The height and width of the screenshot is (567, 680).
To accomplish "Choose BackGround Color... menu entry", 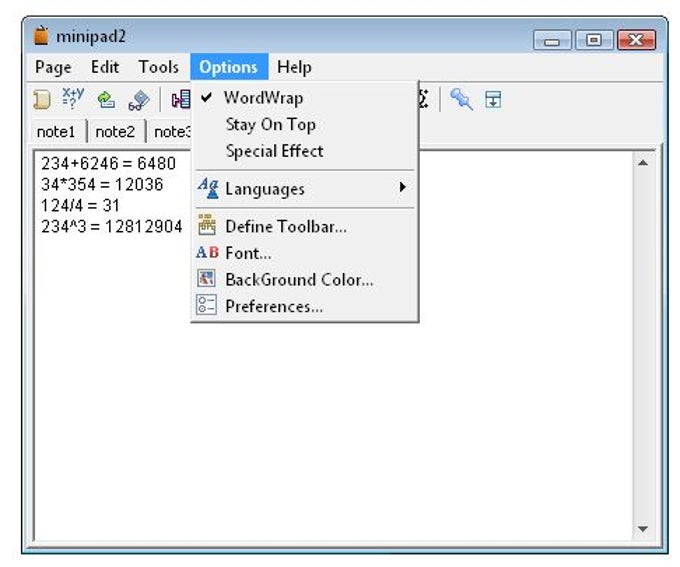I will click(x=305, y=279).
